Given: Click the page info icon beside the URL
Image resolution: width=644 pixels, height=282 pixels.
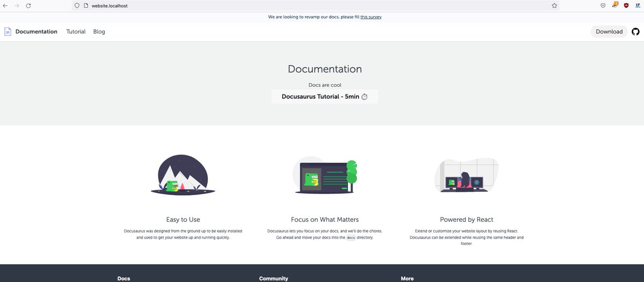Looking at the screenshot, I should 85,5.
